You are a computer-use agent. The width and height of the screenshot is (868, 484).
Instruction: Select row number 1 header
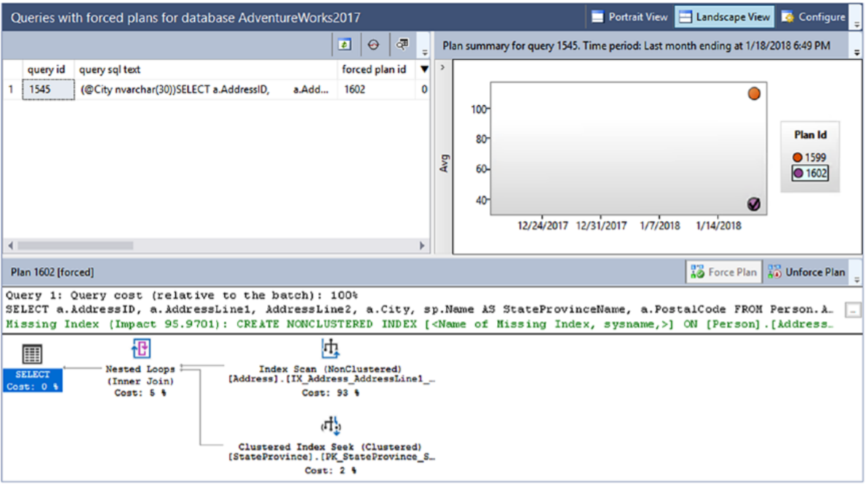click(x=12, y=89)
